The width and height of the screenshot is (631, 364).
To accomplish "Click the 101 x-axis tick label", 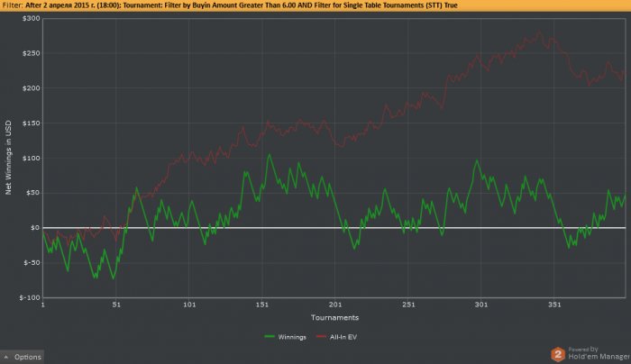I will click(189, 305).
